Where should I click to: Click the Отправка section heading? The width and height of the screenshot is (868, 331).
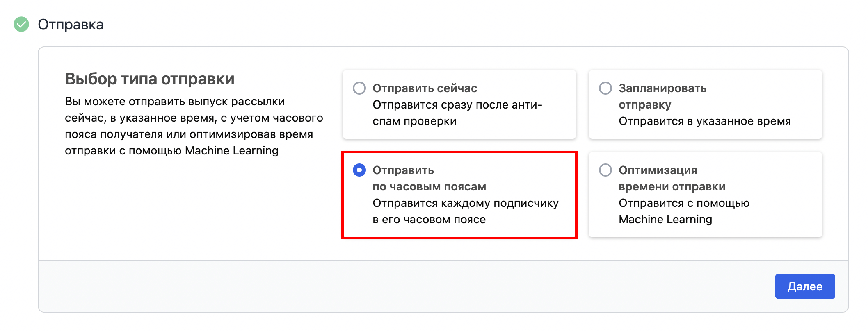pos(71,25)
